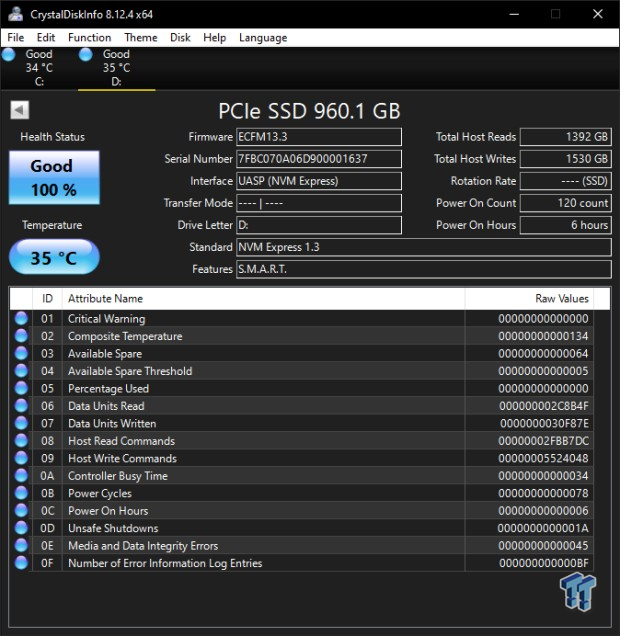The height and width of the screenshot is (636, 620).
Task: Click the CrystalDiskInfo app icon in title bar
Action: (x=15, y=14)
